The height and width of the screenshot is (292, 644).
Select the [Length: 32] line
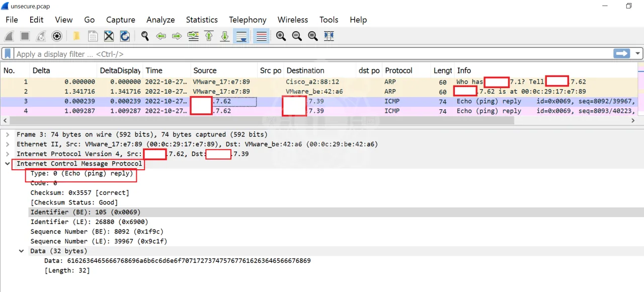[67, 270]
